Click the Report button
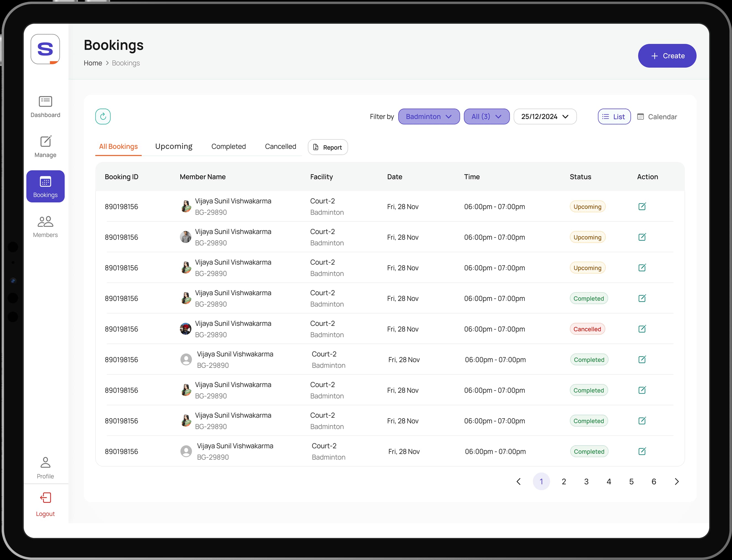This screenshot has width=732, height=560. coord(327,147)
